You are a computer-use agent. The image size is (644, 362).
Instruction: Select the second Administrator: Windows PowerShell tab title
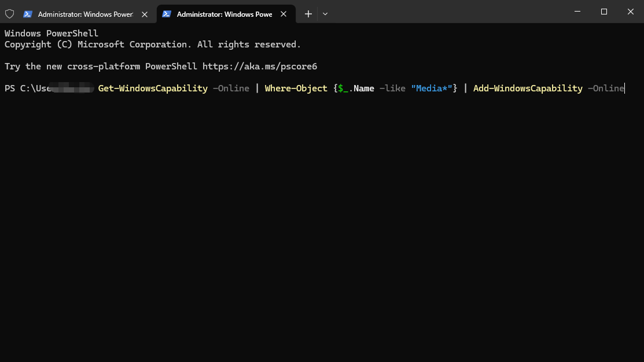point(225,14)
